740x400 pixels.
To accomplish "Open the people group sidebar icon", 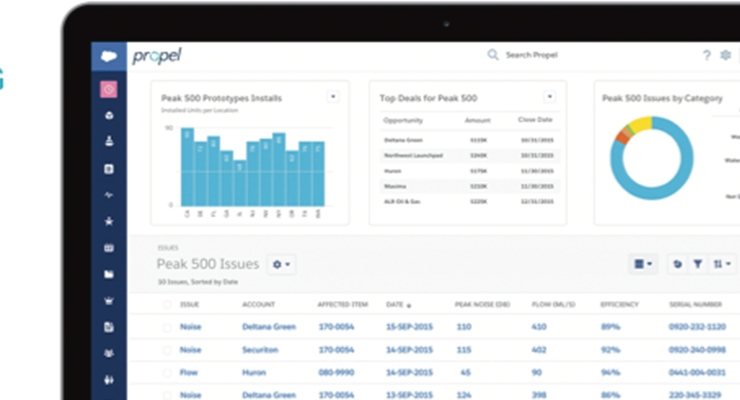I will (x=109, y=353).
